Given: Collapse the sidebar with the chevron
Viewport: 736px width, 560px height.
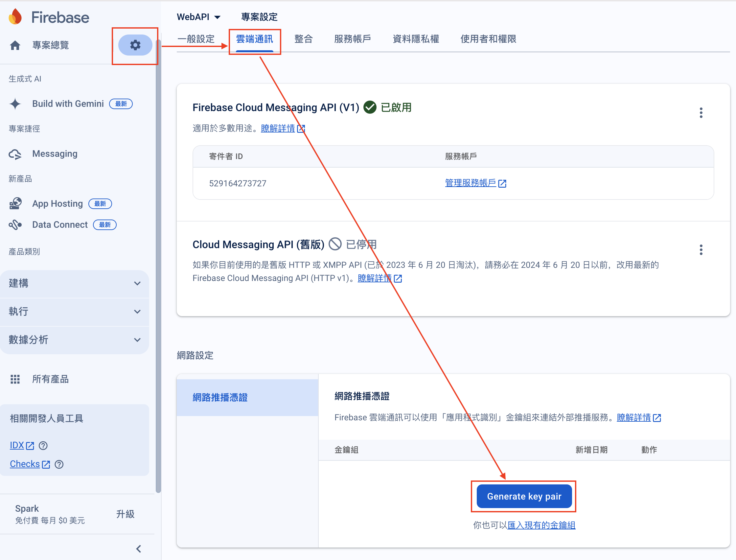Looking at the screenshot, I should (x=139, y=549).
